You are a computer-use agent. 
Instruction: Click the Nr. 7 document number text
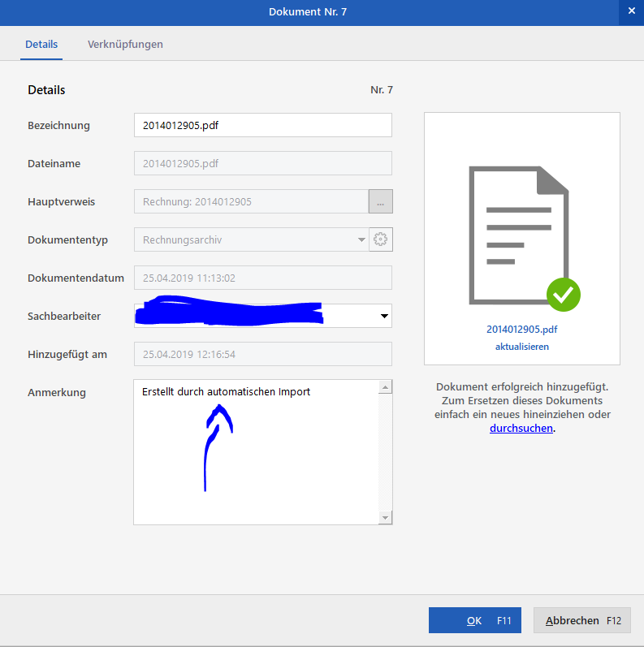(x=382, y=90)
